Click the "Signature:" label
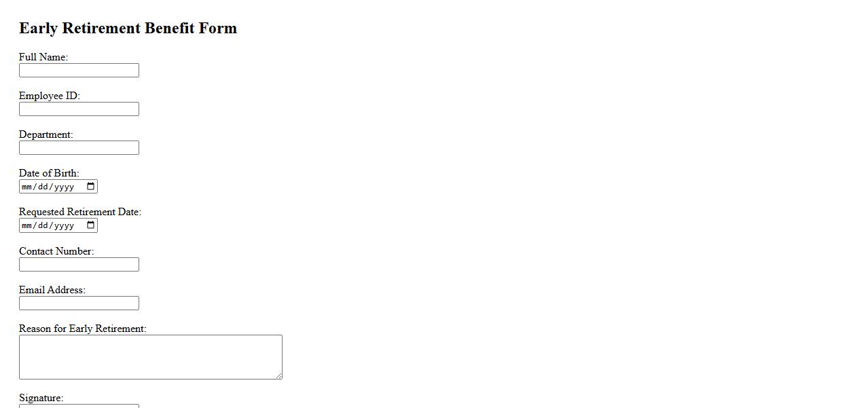868x408 pixels. coord(41,398)
